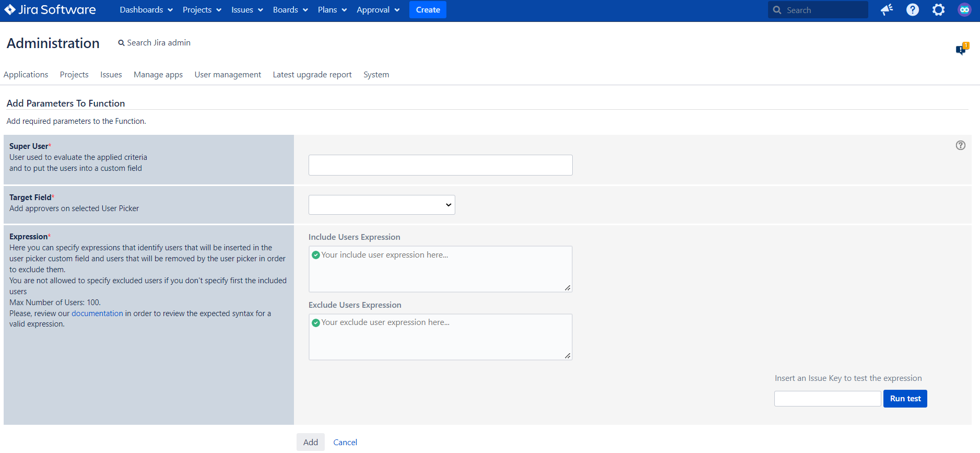The width and height of the screenshot is (980, 453).
Task: Click the documentation link
Action: coord(97,313)
